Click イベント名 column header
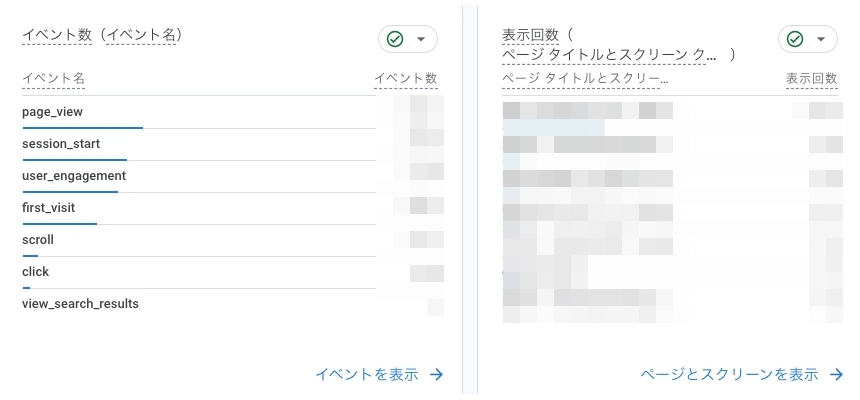Viewport: 860px width, 400px height. [x=53, y=79]
